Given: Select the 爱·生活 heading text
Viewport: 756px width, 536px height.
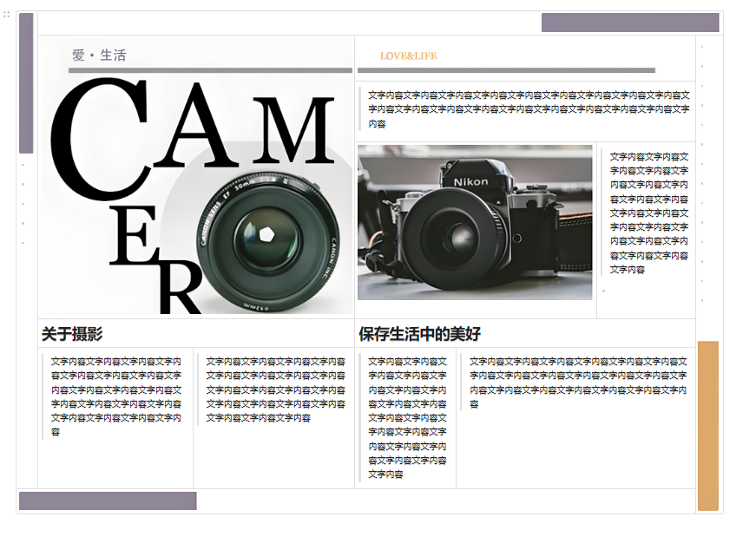Looking at the screenshot, I should click(99, 55).
